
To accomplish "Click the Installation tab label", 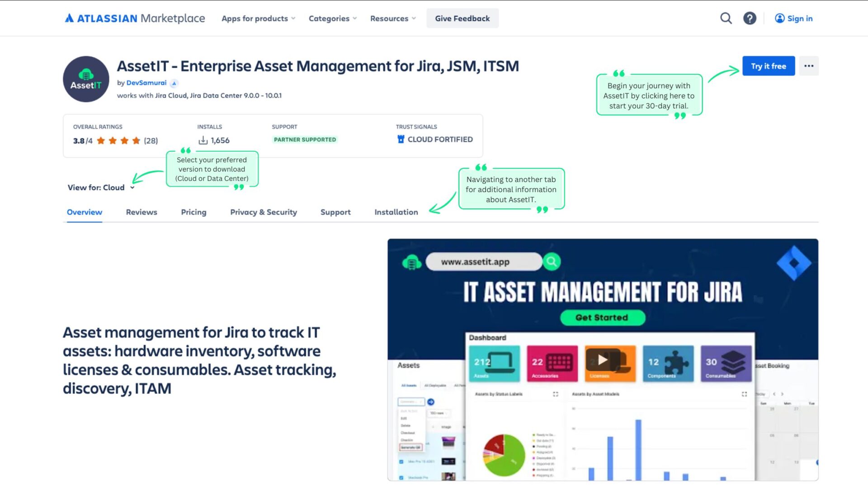I will coord(396,211).
